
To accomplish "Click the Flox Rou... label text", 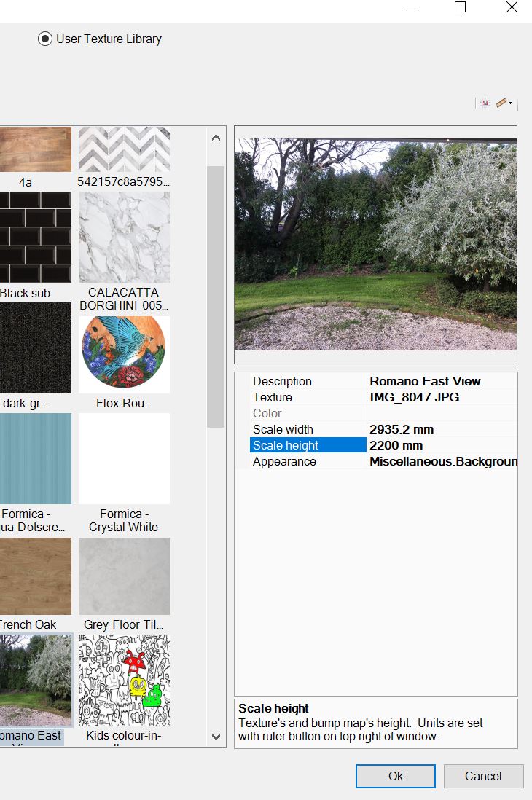I will tap(124, 403).
